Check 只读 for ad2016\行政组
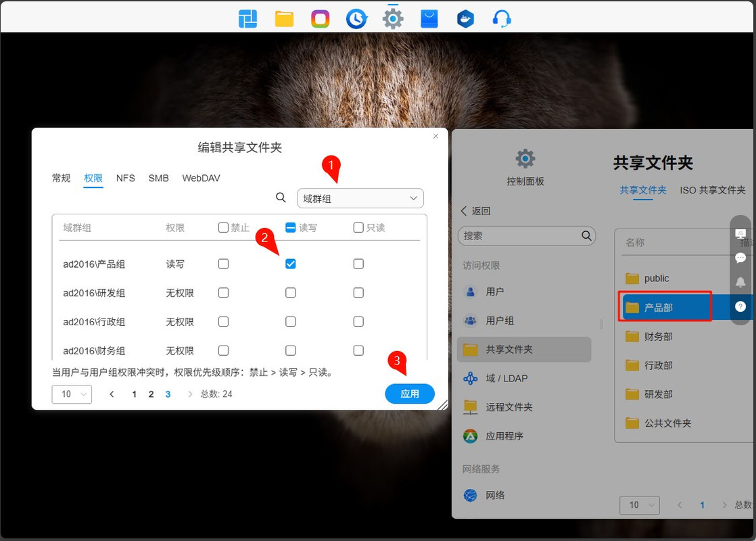Viewport: 756px width, 541px height. click(x=358, y=322)
